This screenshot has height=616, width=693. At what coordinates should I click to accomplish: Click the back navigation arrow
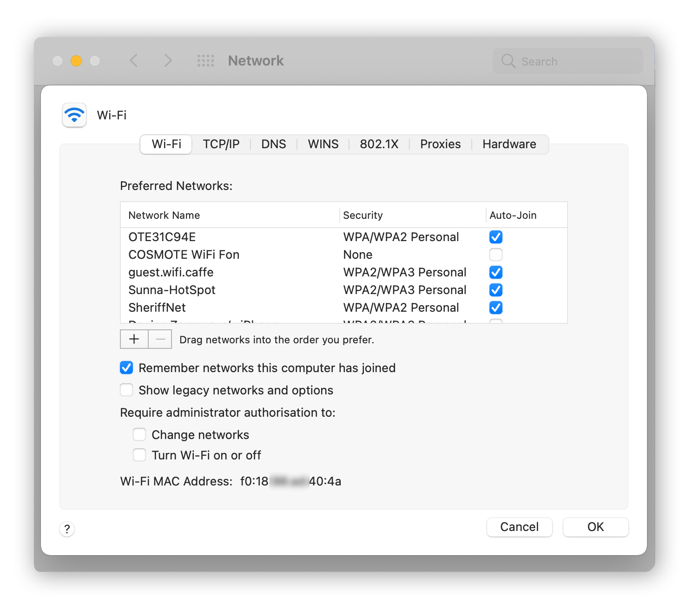coord(134,60)
